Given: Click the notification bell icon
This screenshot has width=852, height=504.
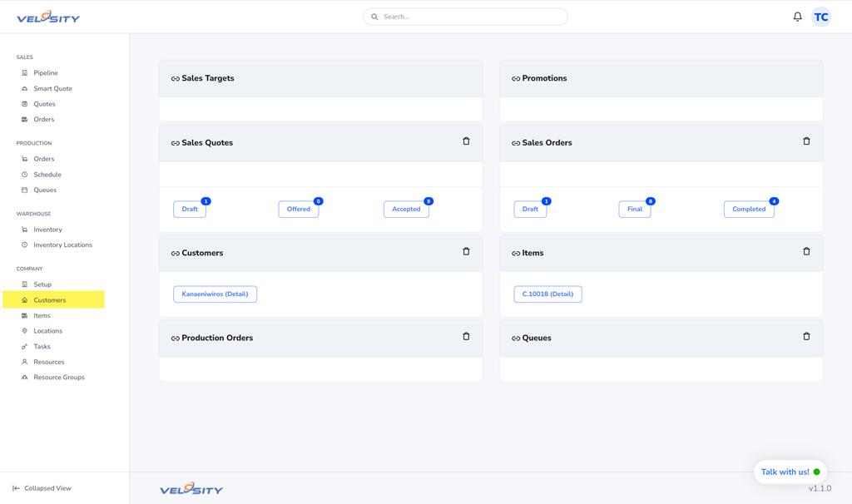Looking at the screenshot, I should coord(797,17).
